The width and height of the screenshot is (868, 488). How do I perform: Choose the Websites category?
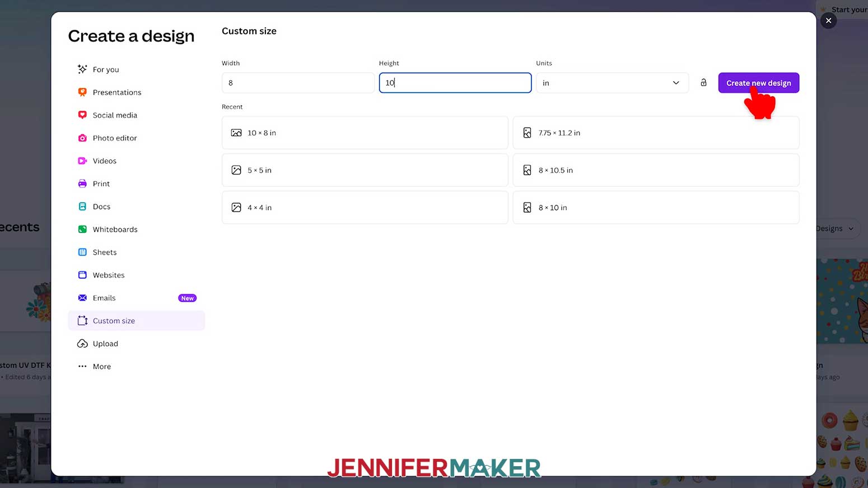[136, 275]
